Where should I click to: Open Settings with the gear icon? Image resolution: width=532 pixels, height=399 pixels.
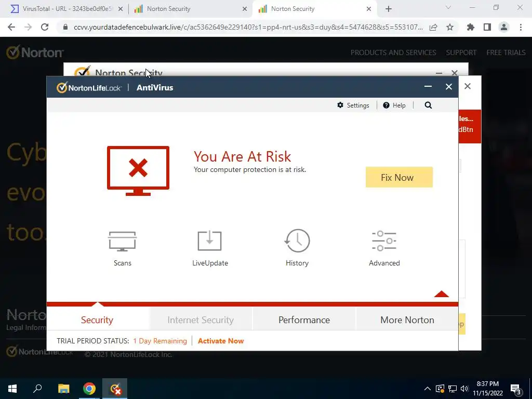pyautogui.click(x=353, y=105)
